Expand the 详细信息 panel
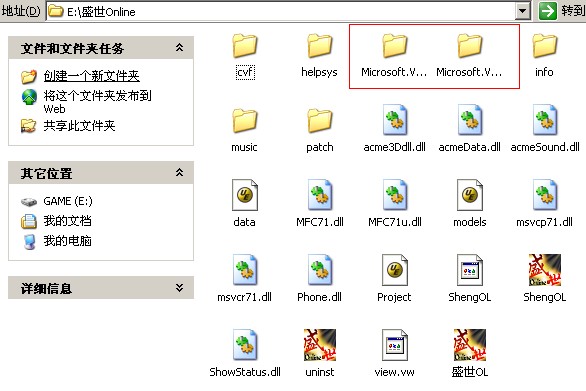 (x=180, y=287)
